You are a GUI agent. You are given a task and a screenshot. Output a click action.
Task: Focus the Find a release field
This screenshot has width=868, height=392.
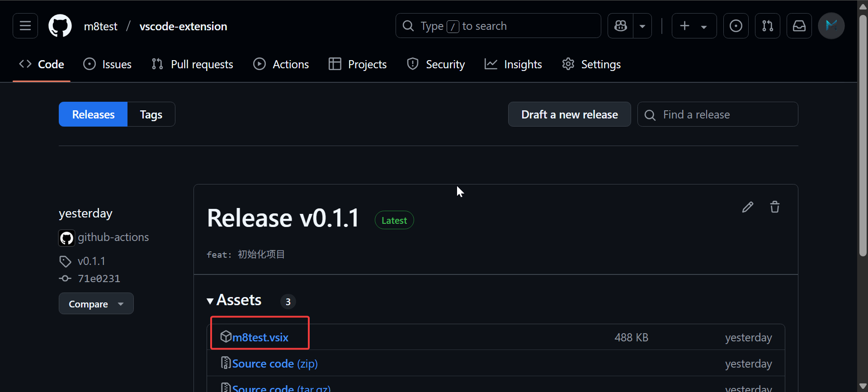coord(718,114)
